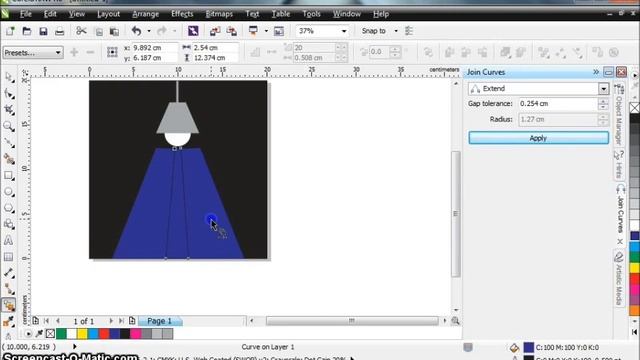Open the Tools menu
This screenshot has height=360, width=640.
pyautogui.click(x=311, y=14)
